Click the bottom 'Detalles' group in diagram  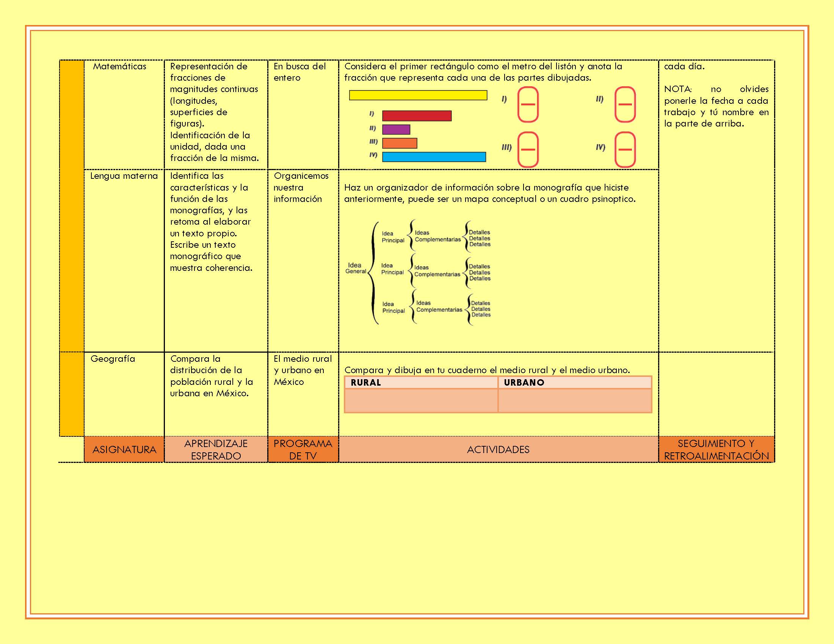pos(481,309)
